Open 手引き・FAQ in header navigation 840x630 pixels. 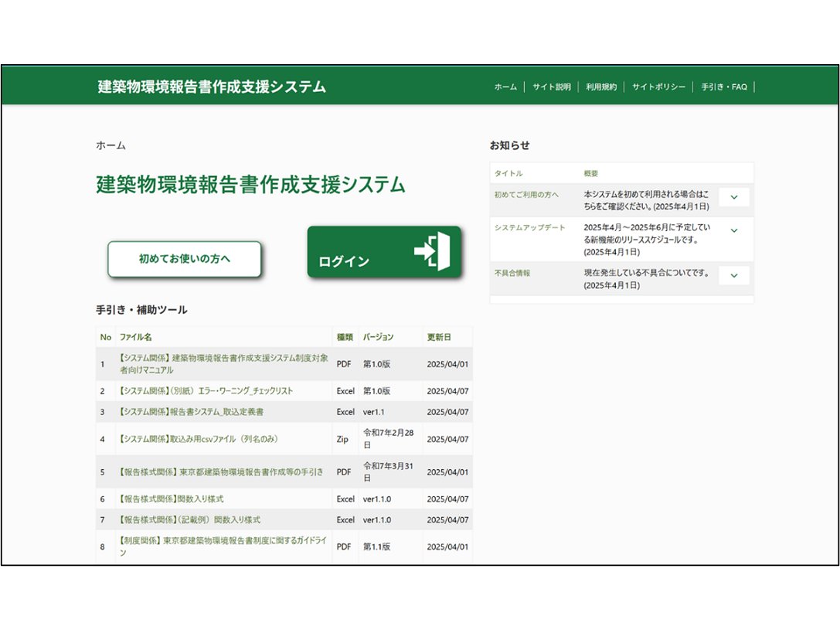(x=724, y=87)
